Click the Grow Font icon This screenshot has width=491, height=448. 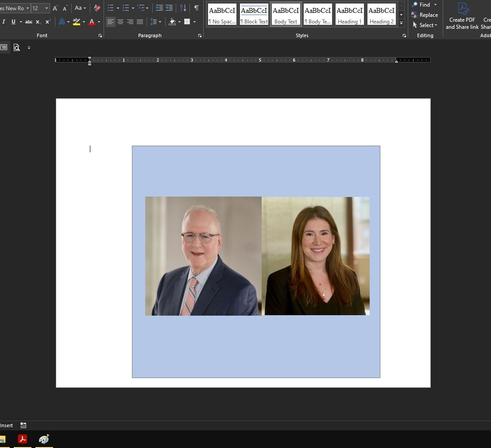point(55,8)
